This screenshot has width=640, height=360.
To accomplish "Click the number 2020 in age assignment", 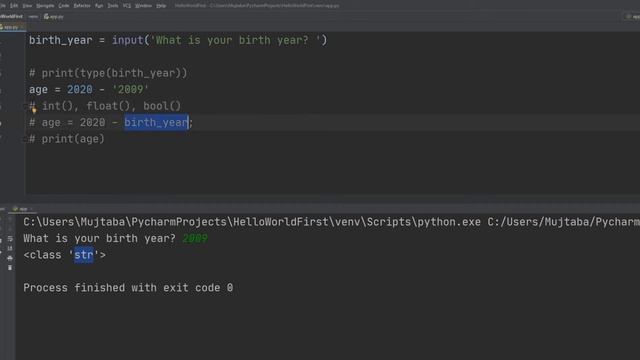I will coord(80,89).
